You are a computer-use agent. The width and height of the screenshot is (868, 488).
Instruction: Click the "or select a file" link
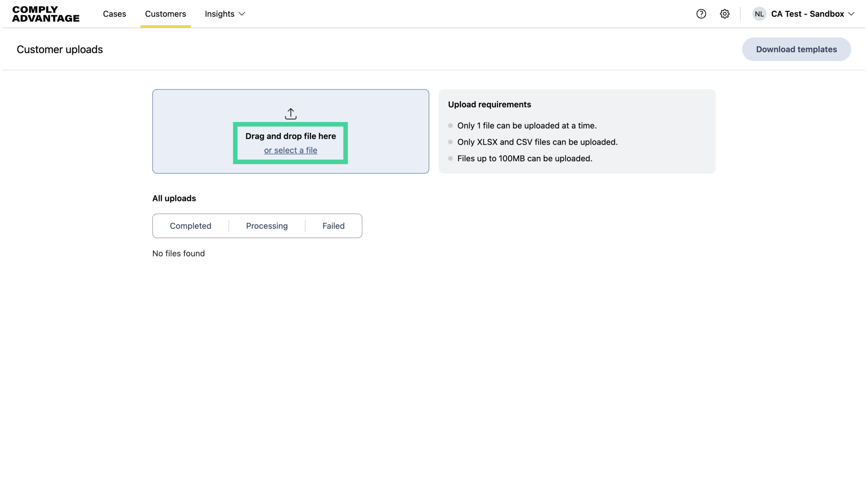(x=291, y=150)
